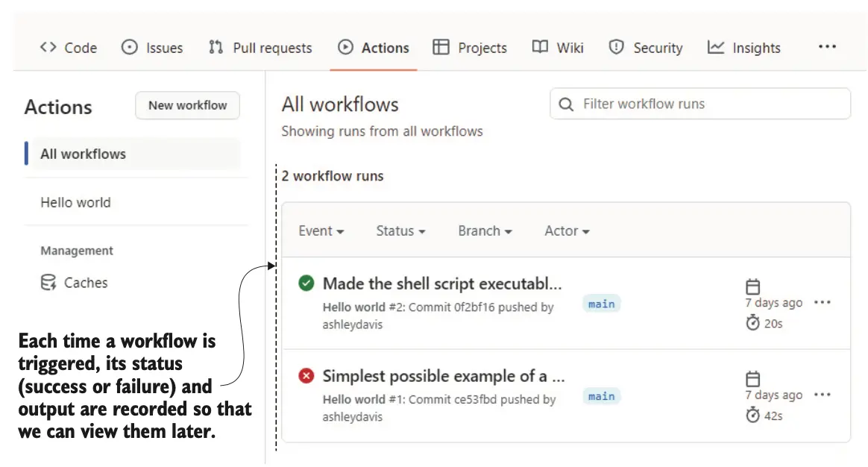This screenshot has width=868, height=467.
Task: Switch to the Pull requests tab
Action: click(260, 48)
